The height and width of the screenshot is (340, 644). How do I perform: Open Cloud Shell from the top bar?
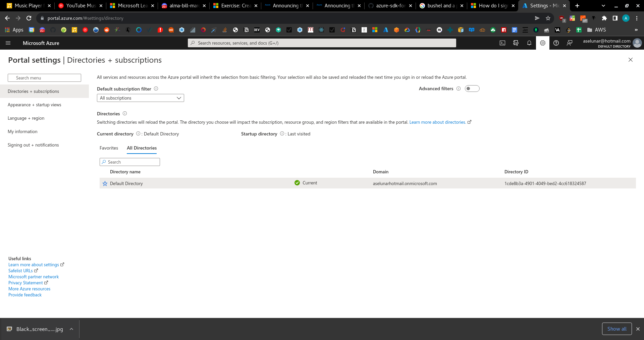[x=502, y=43]
